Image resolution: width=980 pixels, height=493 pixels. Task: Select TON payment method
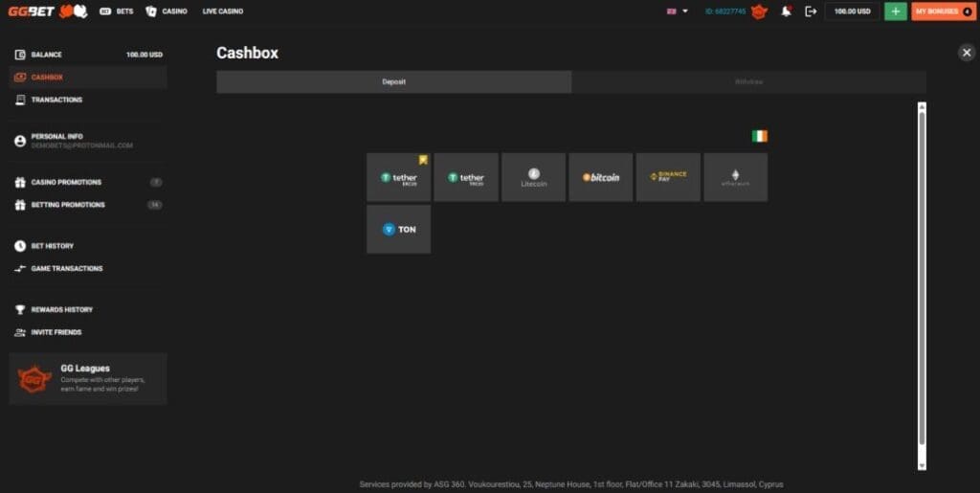(398, 230)
